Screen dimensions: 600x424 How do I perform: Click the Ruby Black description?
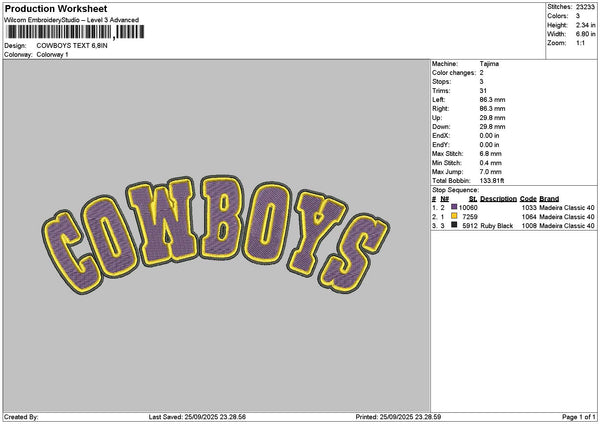click(x=497, y=226)
